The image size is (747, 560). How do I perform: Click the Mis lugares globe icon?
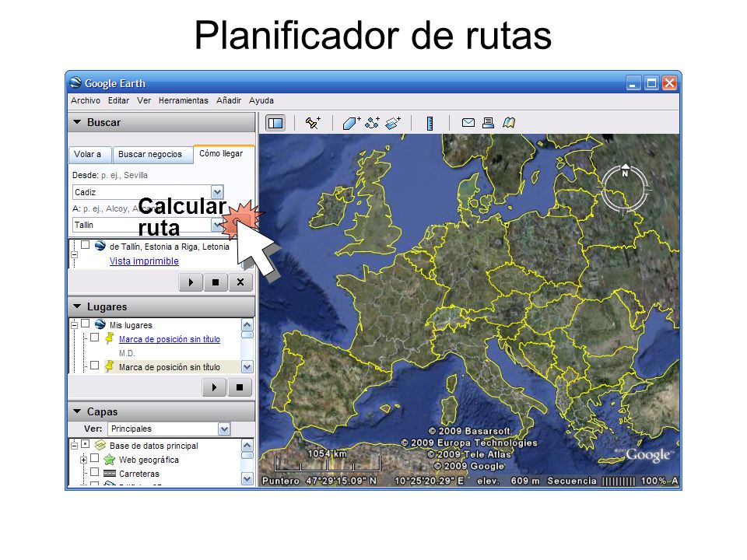coord(100,324)
